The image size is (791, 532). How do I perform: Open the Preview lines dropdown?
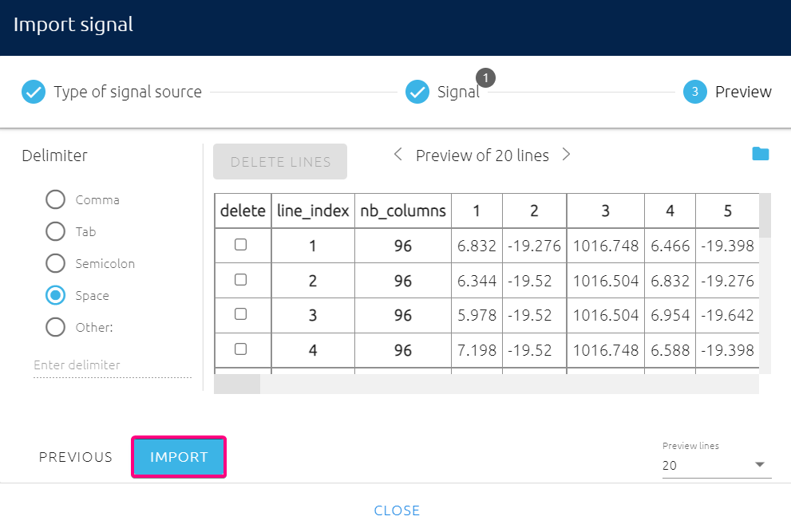[x=716, y=465]
